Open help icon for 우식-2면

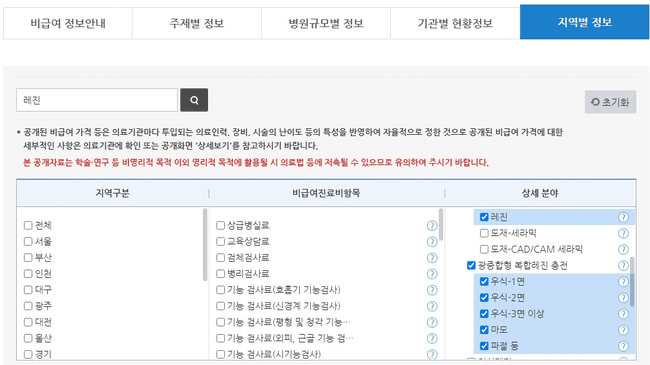(x=623, y=298)
